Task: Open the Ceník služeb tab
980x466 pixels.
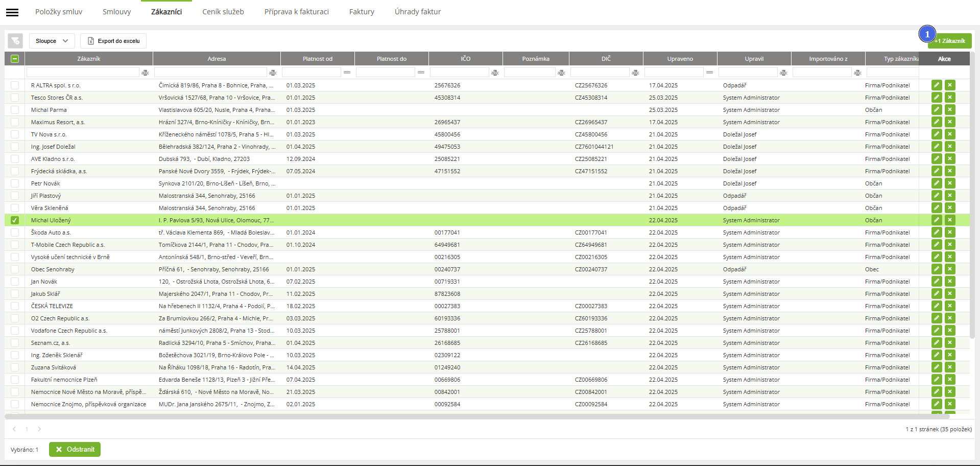Action: [223, 12]
